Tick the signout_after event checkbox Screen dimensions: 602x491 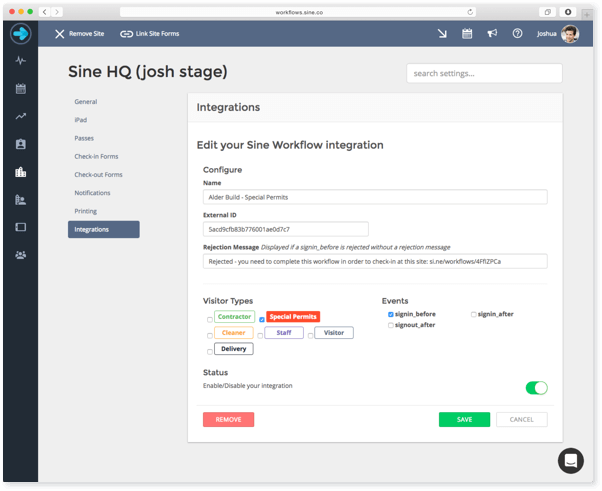(x=390, y=325)
